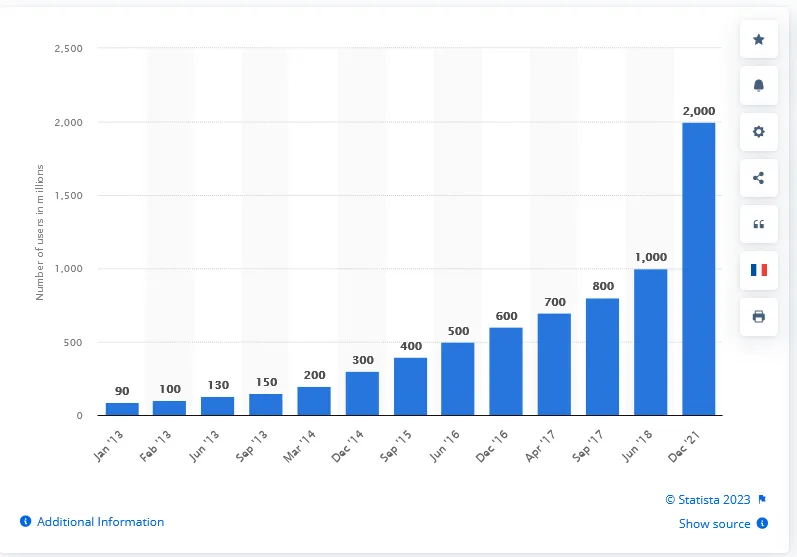Click the 2,000 data label
This screenshot has width=797, height=557.
(x=698, y=111)
